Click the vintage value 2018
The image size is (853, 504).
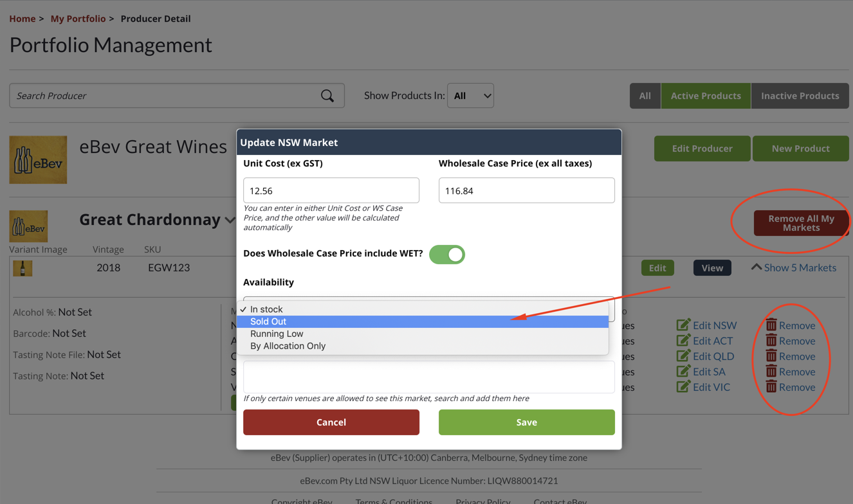(108, 267)
